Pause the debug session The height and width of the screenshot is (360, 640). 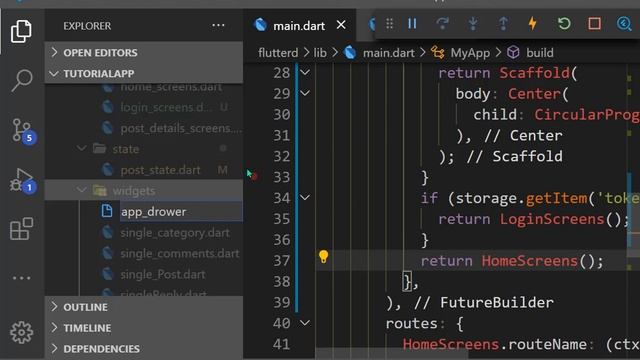pyautogui.click(x=412, y=24)
